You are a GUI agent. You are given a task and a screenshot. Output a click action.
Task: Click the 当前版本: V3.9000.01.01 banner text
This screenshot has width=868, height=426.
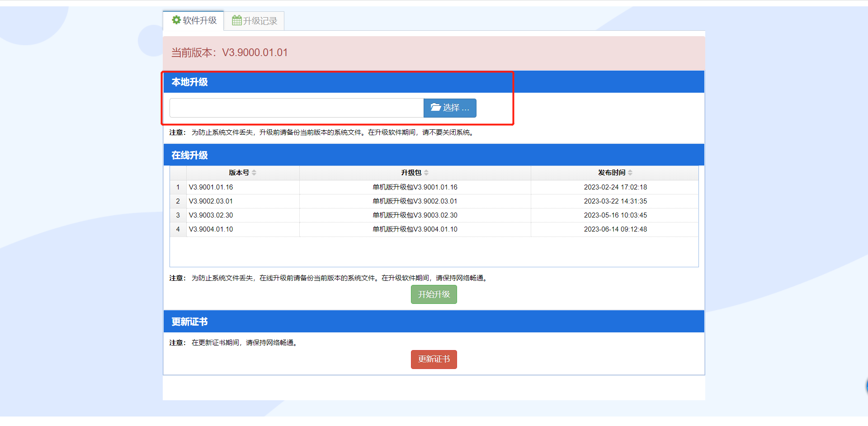(230, 52)
